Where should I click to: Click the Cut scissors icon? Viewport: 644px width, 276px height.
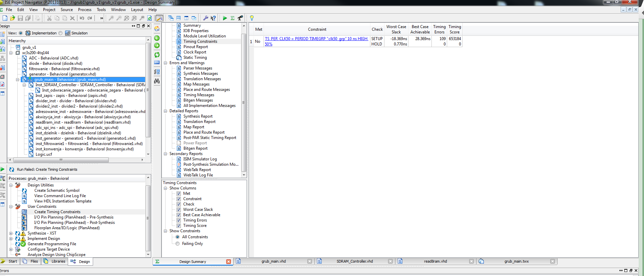tap(49, 18)
